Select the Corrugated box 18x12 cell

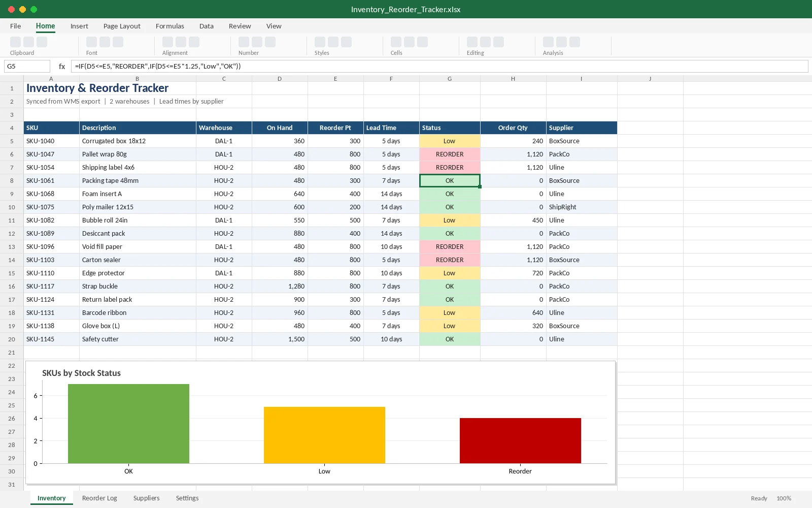click(138, 141)
